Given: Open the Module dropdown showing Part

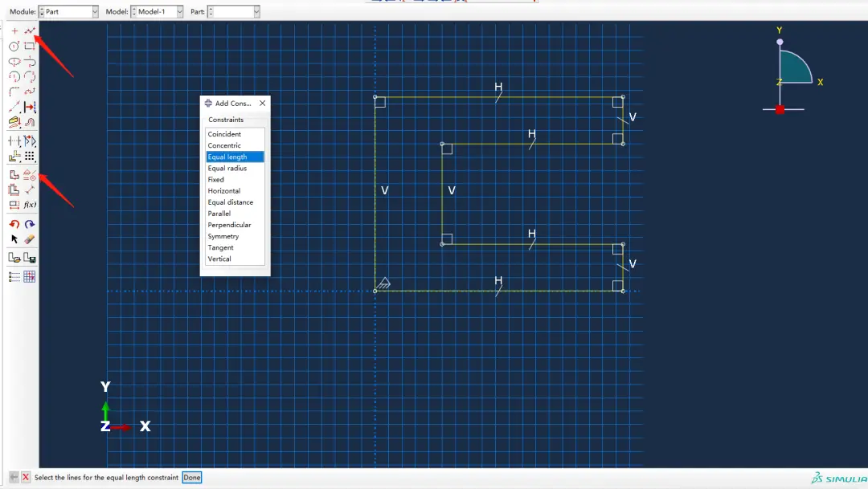Looking at the screenshot, I should click(68, 11).
